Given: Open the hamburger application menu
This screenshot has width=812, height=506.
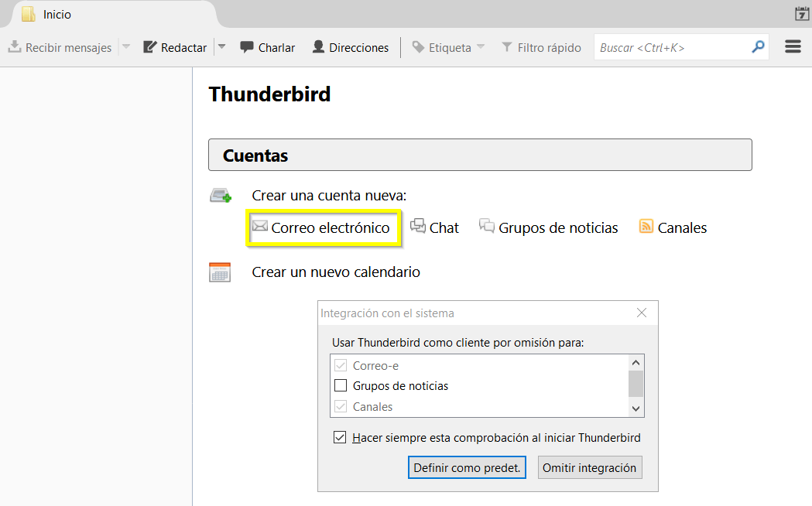Looking at the screenshot, I should click(793, 47).
